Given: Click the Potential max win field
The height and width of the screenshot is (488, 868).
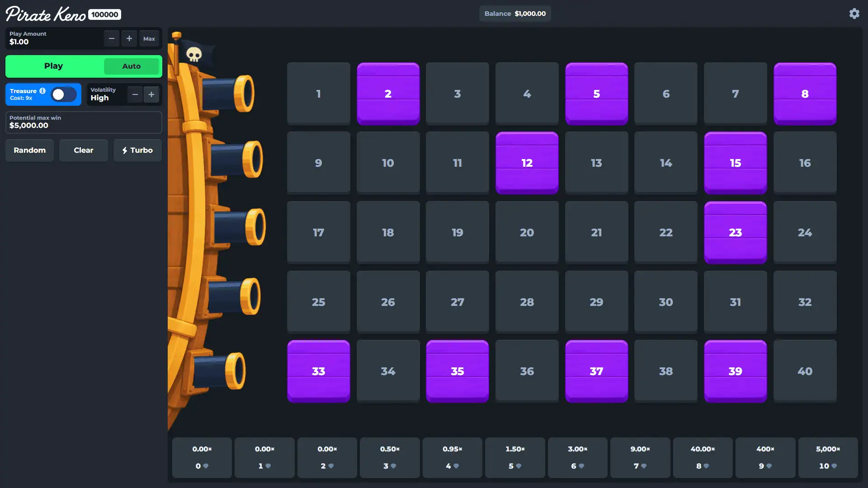Looking at the screenshot, I should 84,122.
